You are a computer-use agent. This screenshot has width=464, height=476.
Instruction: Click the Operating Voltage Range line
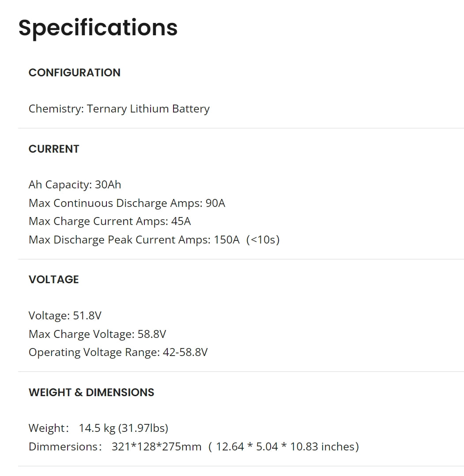tap(118, 352)
